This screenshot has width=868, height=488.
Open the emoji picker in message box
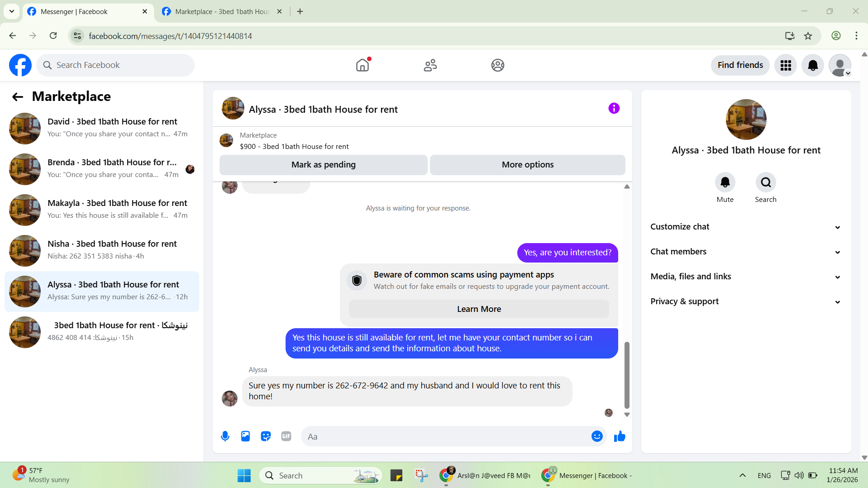click(x=597, y=436)
